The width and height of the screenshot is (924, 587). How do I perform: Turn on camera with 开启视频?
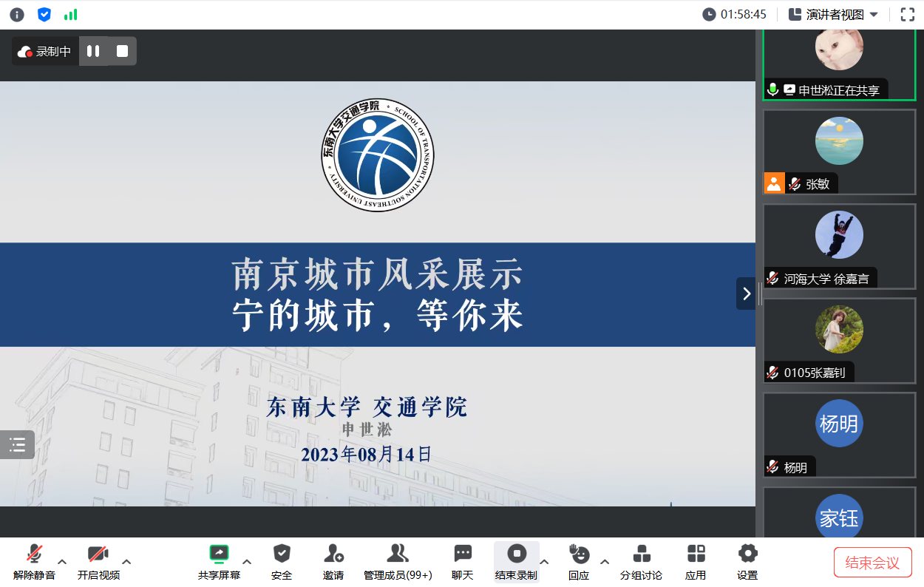tap(98, 563)
